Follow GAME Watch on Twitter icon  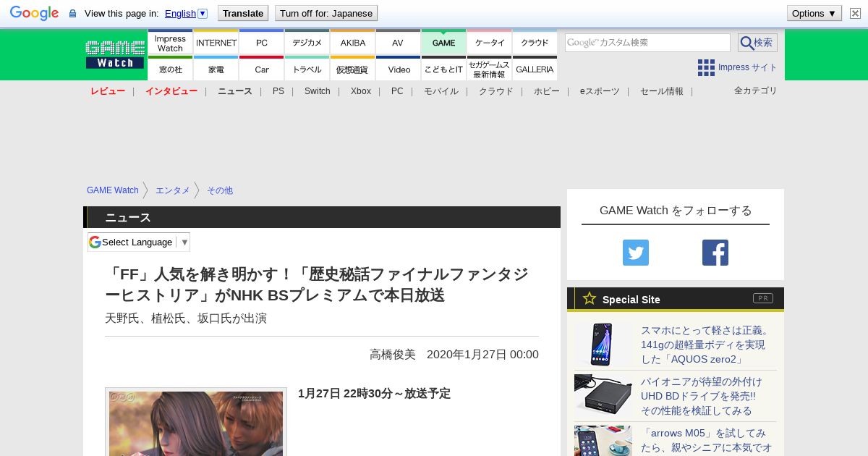tap(636, 253)
